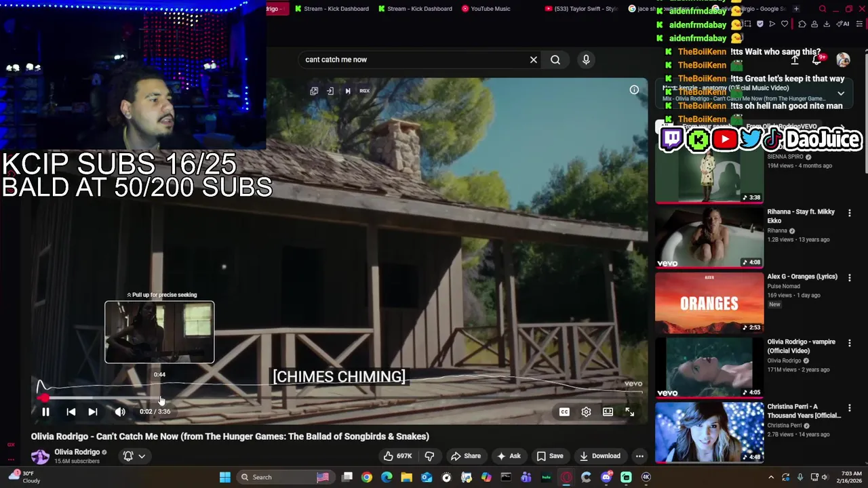
Task: Save the video to a playlist
Action: point(549,456)
